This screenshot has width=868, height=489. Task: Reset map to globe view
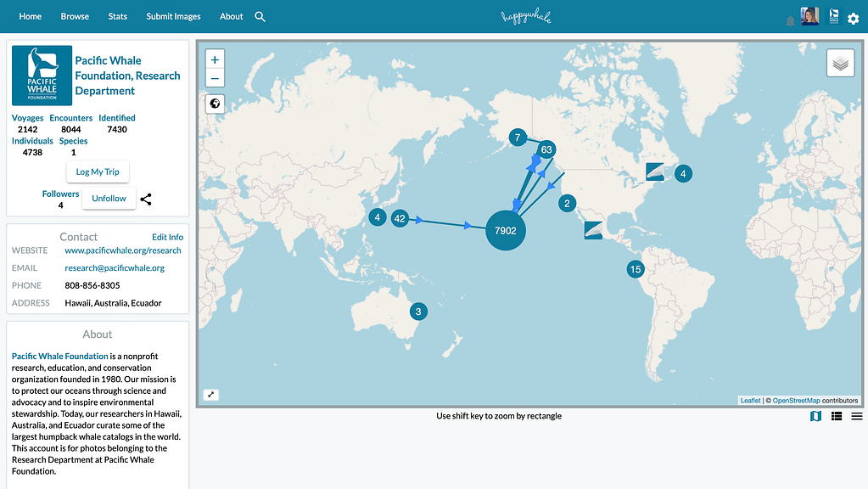click(x=215, y=104)
